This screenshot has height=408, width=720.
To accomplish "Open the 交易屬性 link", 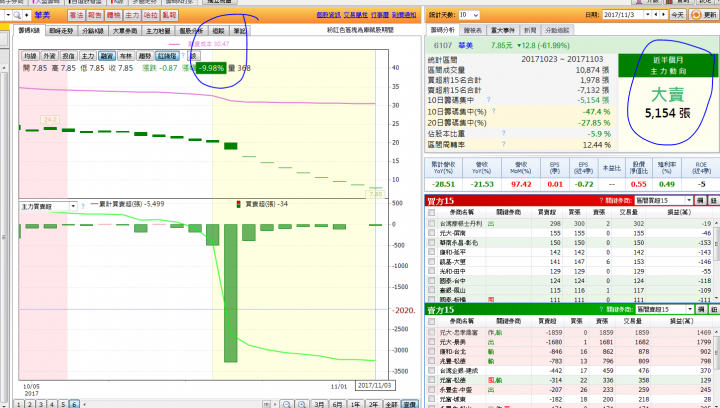I will [x=355, y=15].
